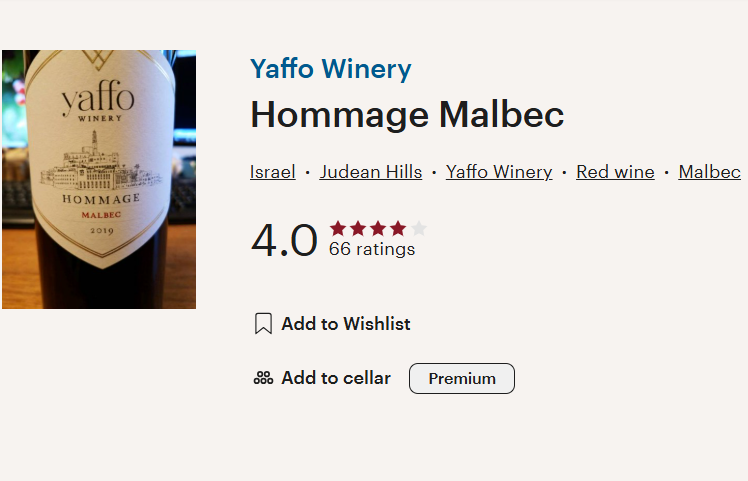Open the Yaffo Winery heading link

pos(330,69)
